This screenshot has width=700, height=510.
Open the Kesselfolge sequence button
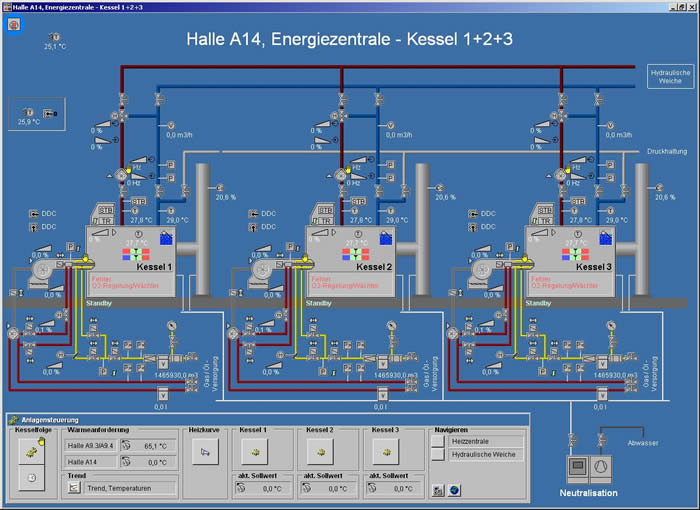coord(32,451)
